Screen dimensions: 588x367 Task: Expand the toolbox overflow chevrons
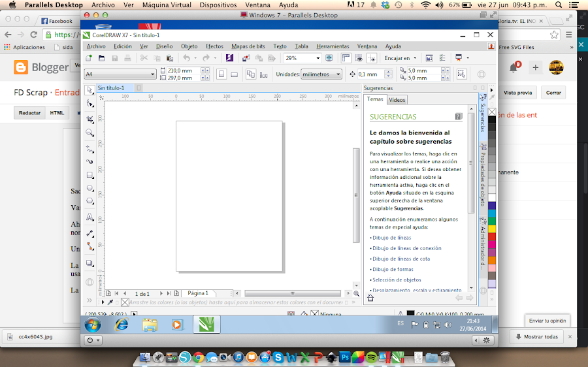(90, 300)
